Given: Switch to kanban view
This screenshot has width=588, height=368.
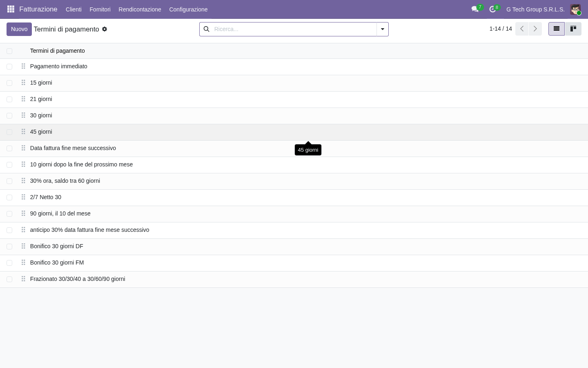Looking at the screenshot, I should 573,29.
